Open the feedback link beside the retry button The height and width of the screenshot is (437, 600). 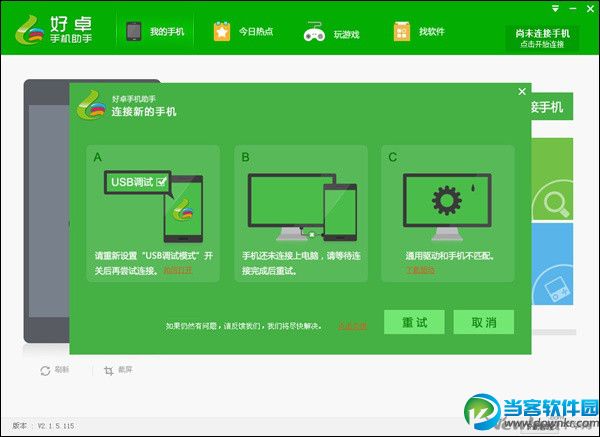coord(352,326)
